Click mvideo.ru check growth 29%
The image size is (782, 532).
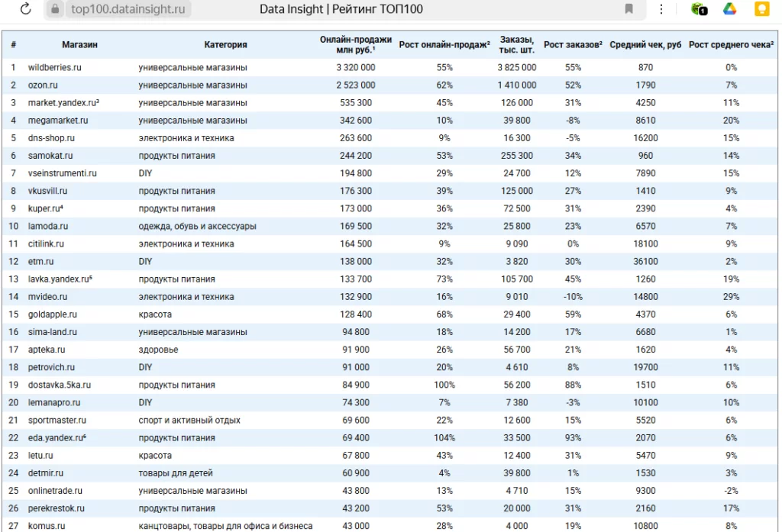tap(731, 297)
